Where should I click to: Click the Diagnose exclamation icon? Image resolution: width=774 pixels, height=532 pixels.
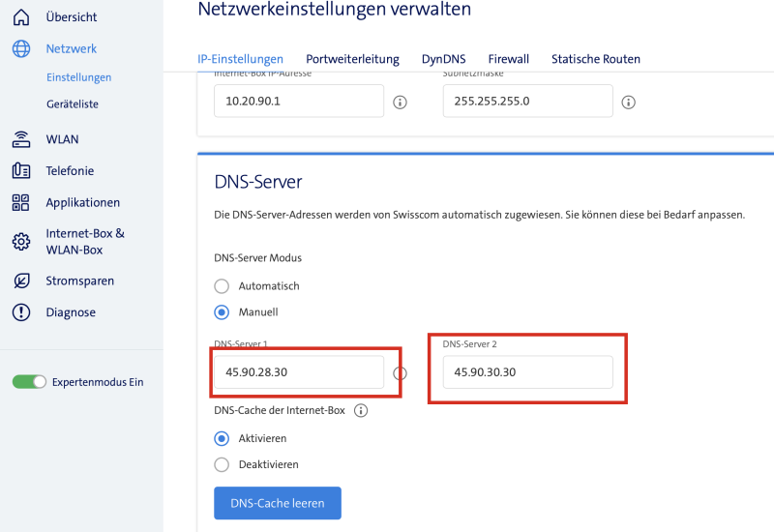tap(21, 312)
